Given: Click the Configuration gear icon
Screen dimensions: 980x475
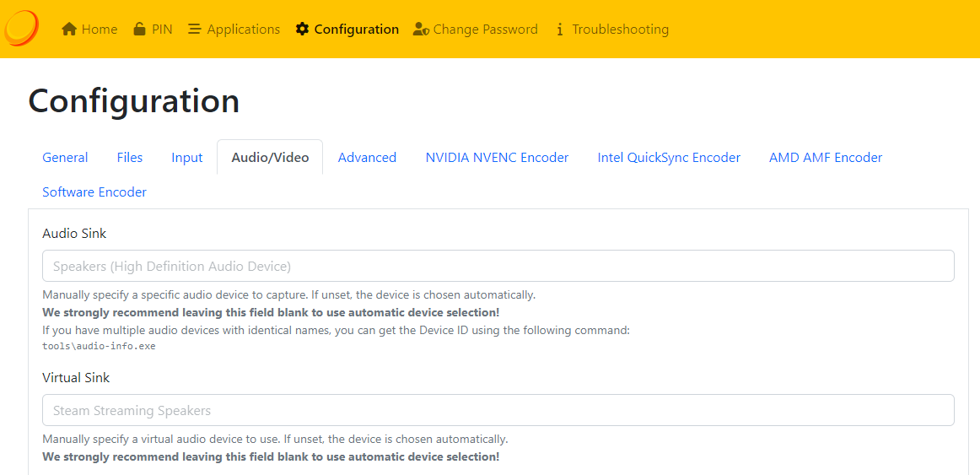Looking at the screenshot, I should click(x=303, y=30).
